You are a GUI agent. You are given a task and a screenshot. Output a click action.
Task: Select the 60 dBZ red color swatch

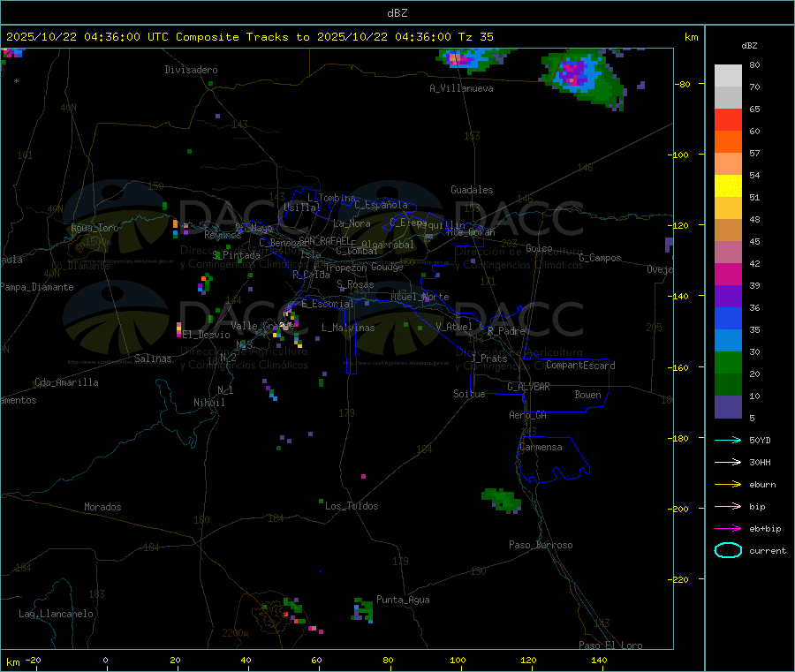tap(728, 119)
